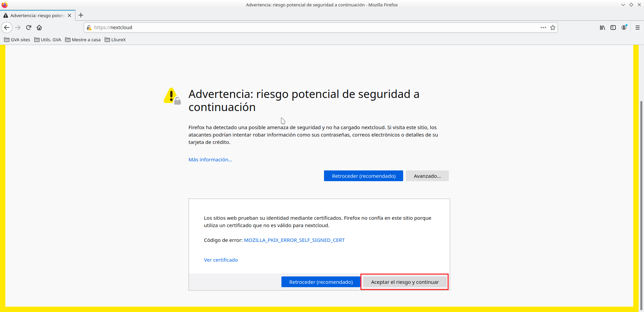Click the Back navigation arrow
This screenshot has width=644, height=312.
[x=7, y=28]
